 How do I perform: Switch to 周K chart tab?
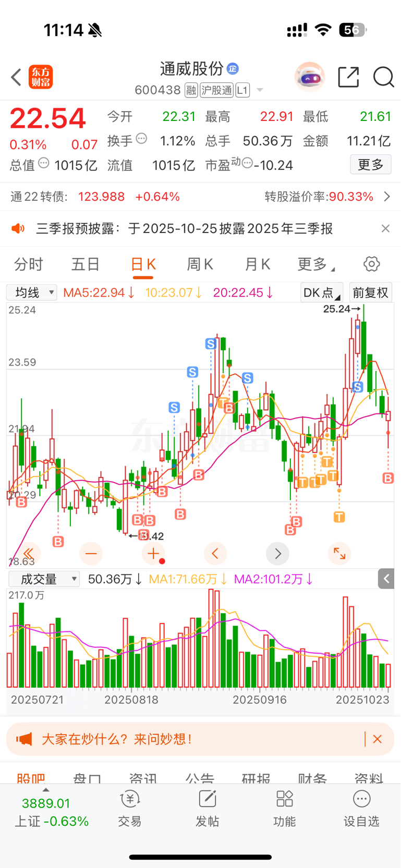(x=200, y=264)
